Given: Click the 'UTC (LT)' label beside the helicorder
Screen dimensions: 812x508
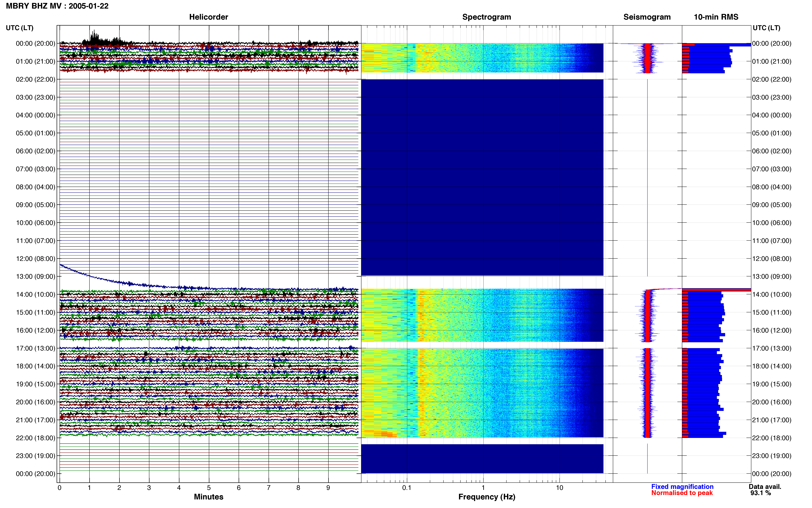Looking at the screenshot, I should (20, 28).
